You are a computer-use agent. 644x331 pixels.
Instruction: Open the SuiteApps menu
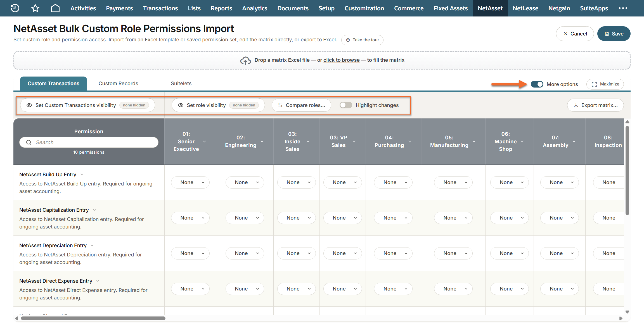click(594, 8)
